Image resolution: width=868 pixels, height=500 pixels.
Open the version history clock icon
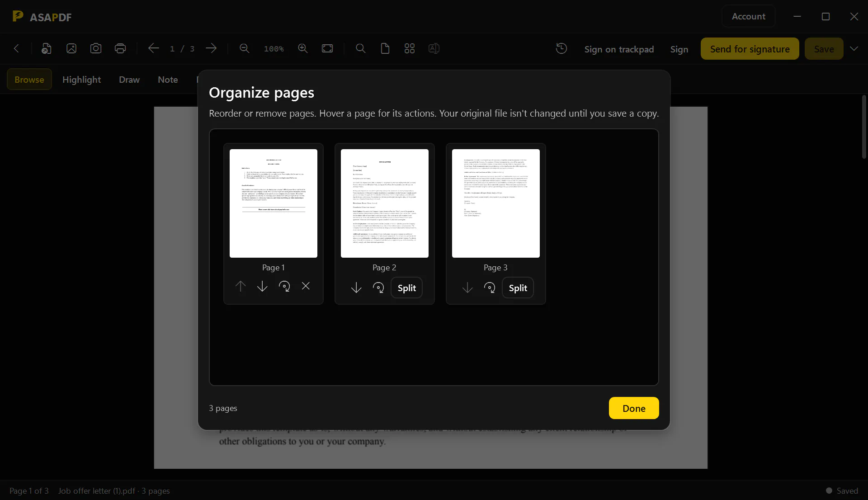pyautogui.click(x=561, y=48)
